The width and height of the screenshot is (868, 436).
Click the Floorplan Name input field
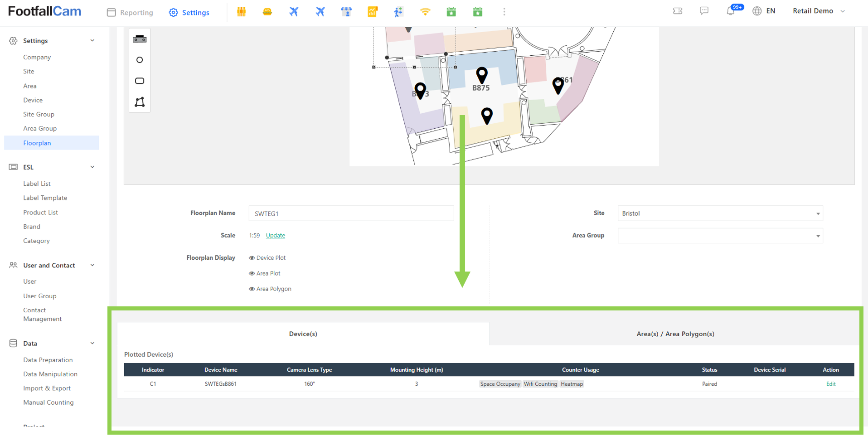tap(351, 213)
